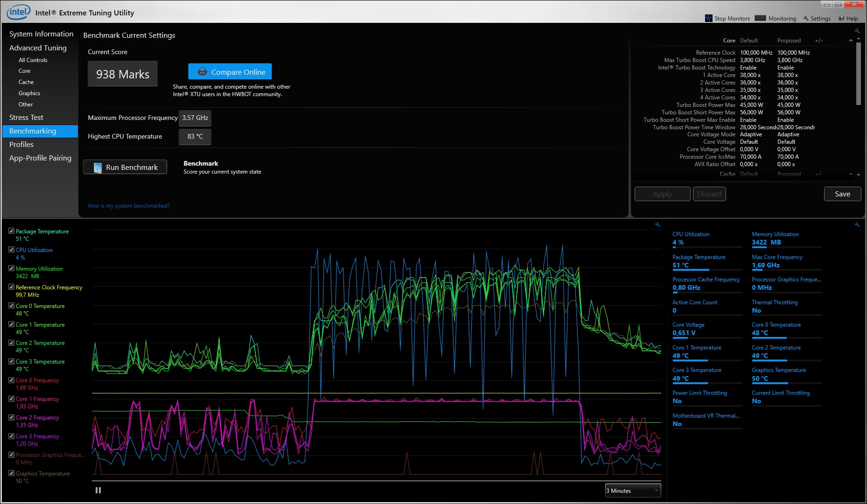Screen dimensions: 867x504
Task: Toggle Core 3 Frequency checkbox
Action: [12, 436]
